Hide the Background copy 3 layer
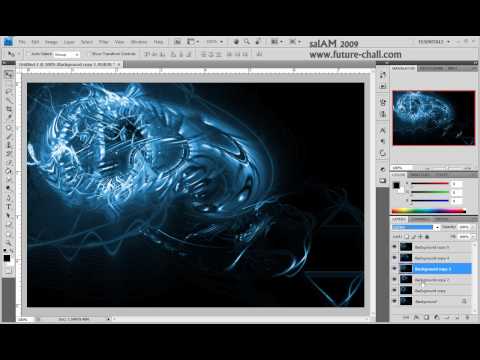Screen dimensions: 480x360 point(395,268)
